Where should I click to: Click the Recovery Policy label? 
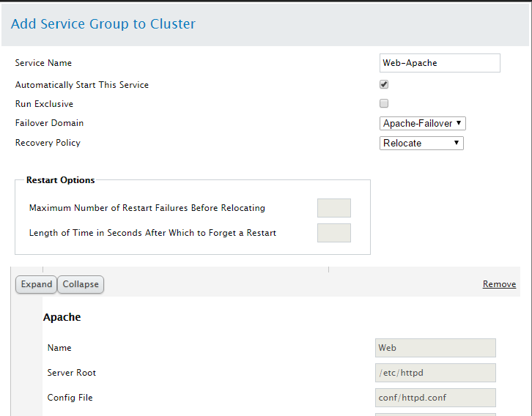click(48, 143)
